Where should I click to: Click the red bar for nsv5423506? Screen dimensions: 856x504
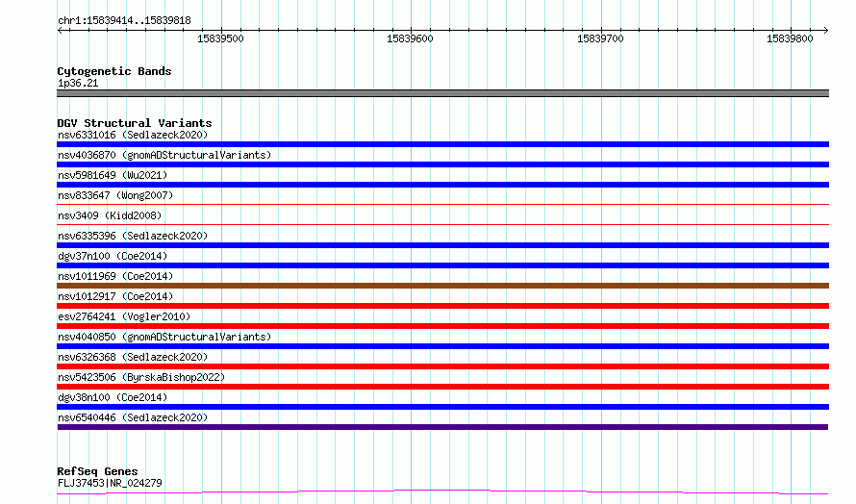pyautogui.click(x=442, y=387)
